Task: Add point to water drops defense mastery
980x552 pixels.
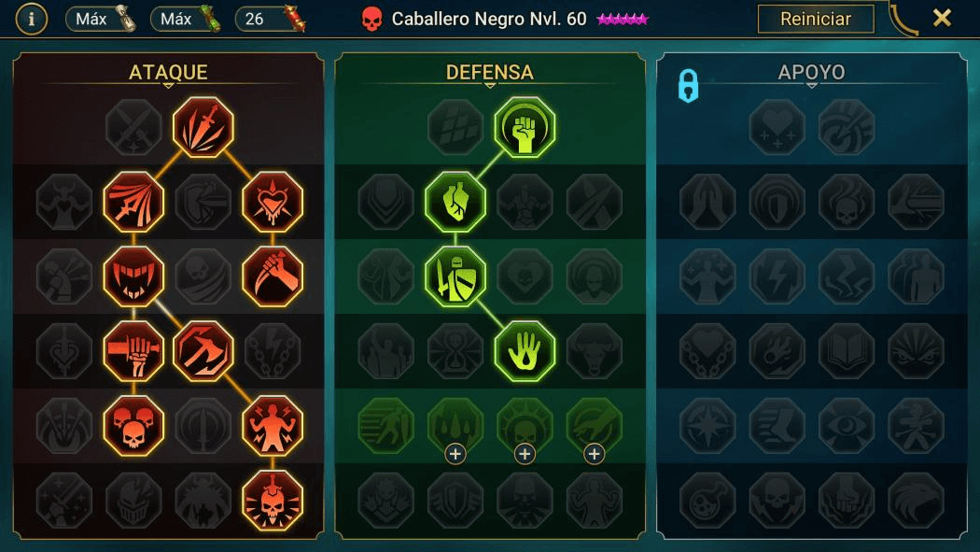Action: [455, 454]
